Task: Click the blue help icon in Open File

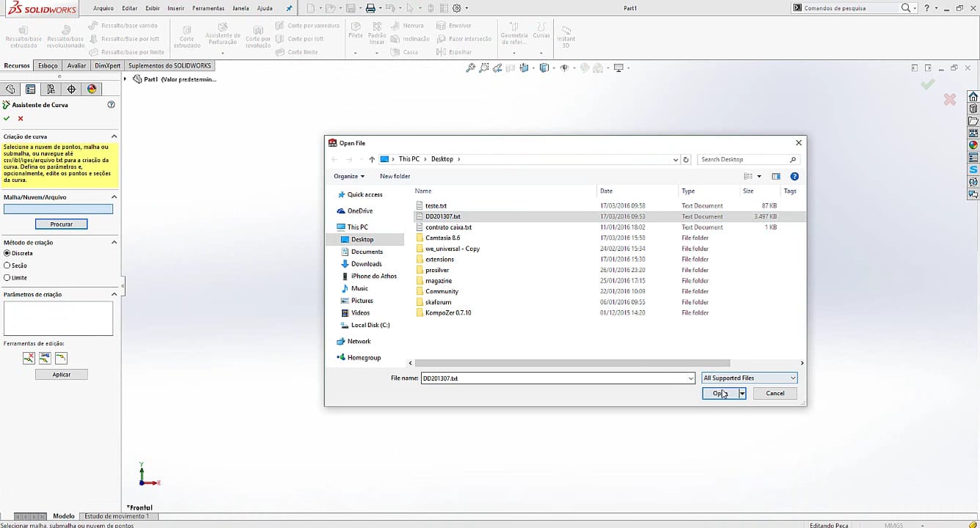Action: coord(794,176)
